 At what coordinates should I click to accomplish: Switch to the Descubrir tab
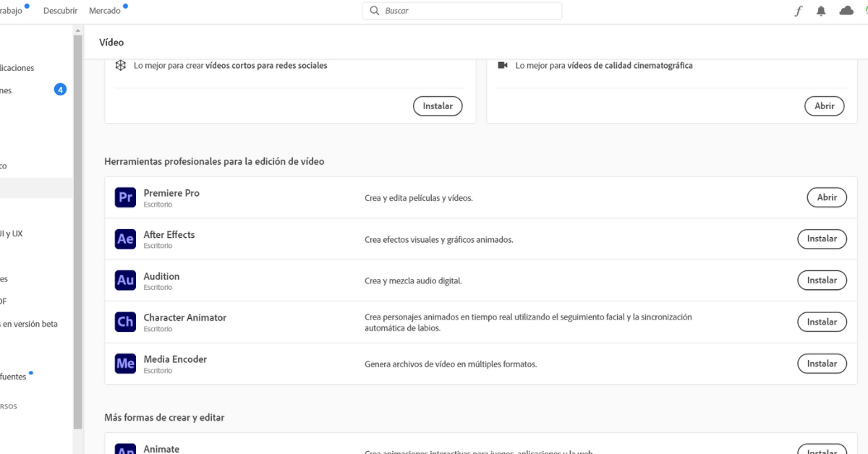click(x=60, y=11)
